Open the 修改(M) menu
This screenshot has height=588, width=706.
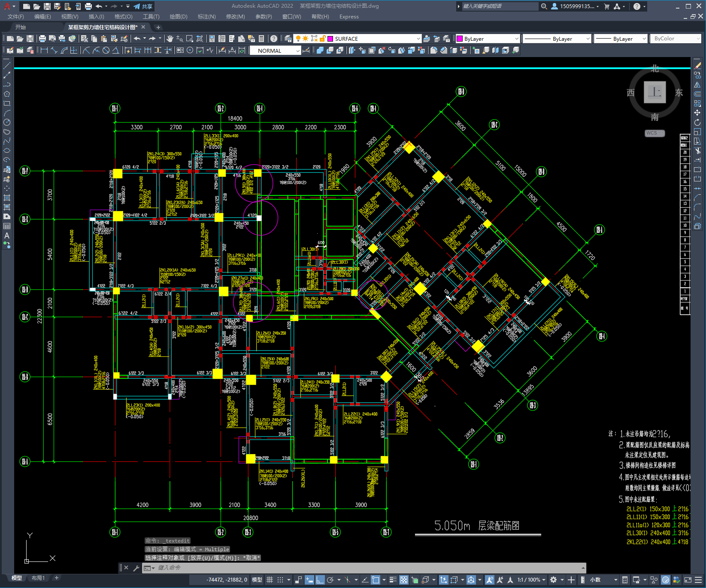235,17
